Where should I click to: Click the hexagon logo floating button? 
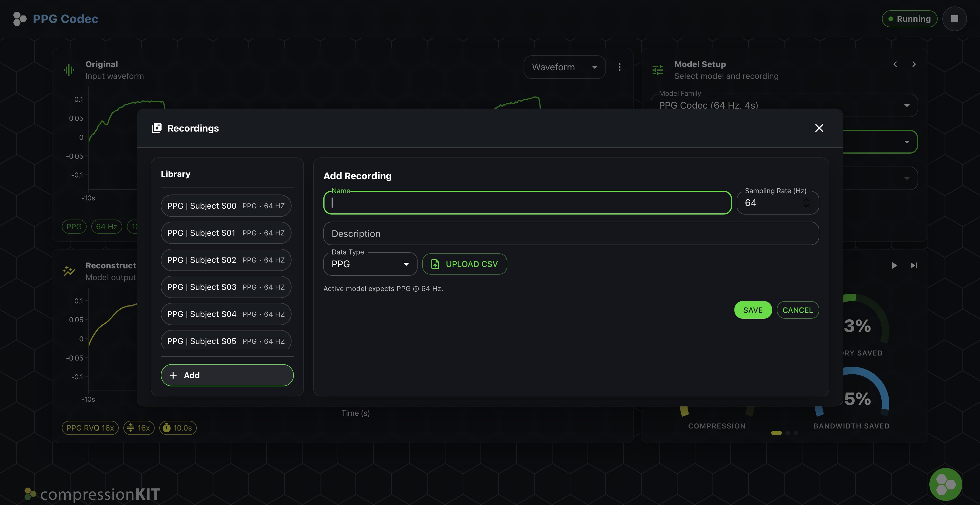[945, 484]
